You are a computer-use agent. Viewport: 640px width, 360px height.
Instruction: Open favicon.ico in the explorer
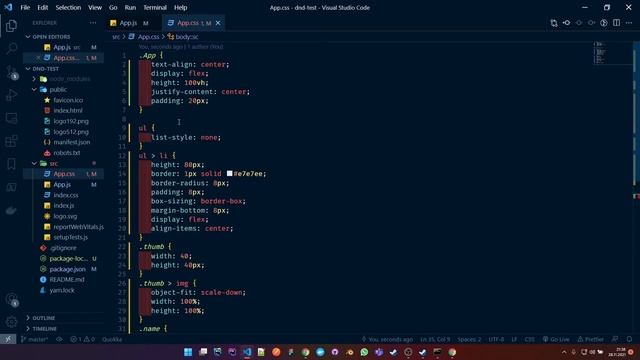point(68,100)
